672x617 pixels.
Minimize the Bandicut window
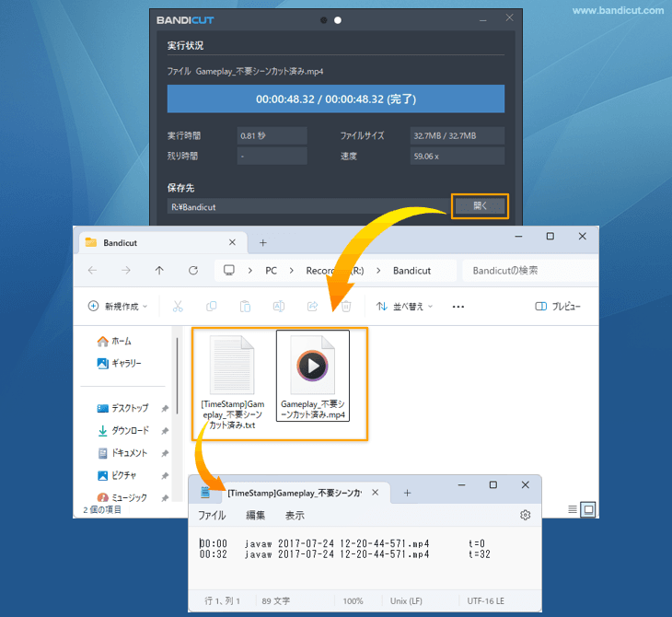tap(483, 20)
